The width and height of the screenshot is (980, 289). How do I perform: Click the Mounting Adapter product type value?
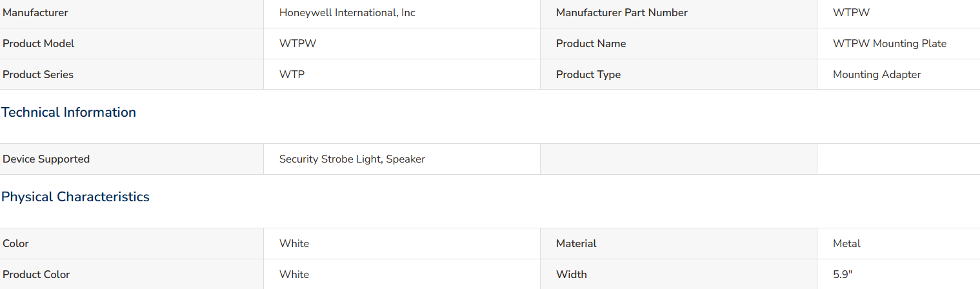(877, 75)
